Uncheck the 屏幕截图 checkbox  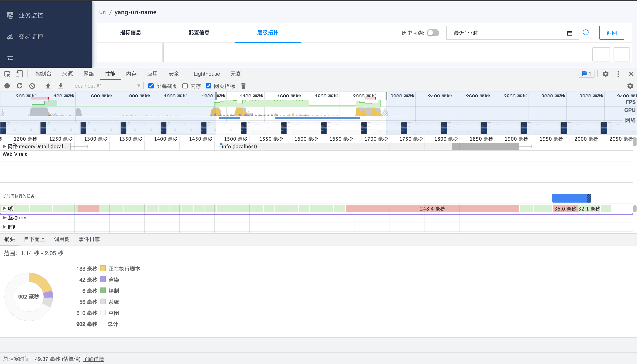coord(151,86)
